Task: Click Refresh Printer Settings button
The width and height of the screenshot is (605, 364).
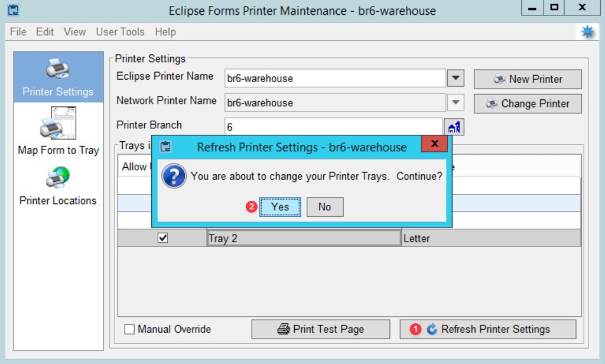Action: [x=488, y=329]
